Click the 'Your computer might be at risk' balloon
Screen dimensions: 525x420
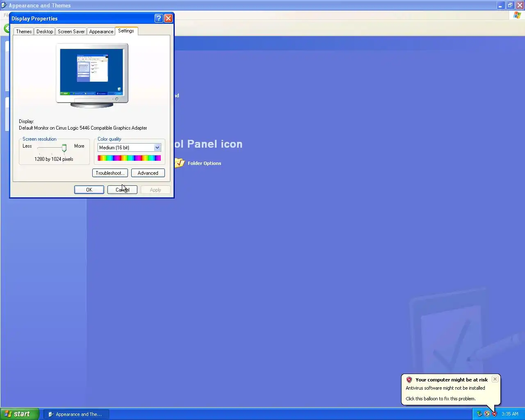coord(451,389)
